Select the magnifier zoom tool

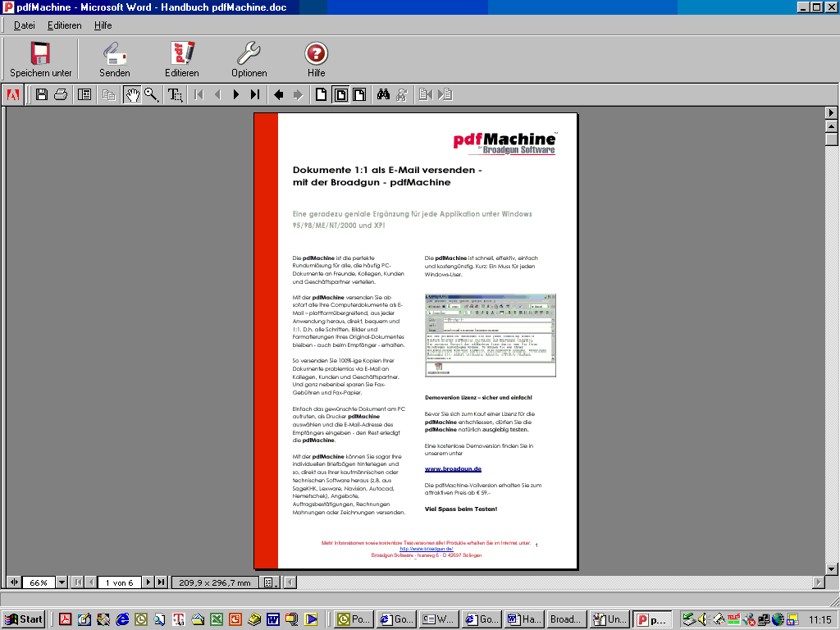152,95
